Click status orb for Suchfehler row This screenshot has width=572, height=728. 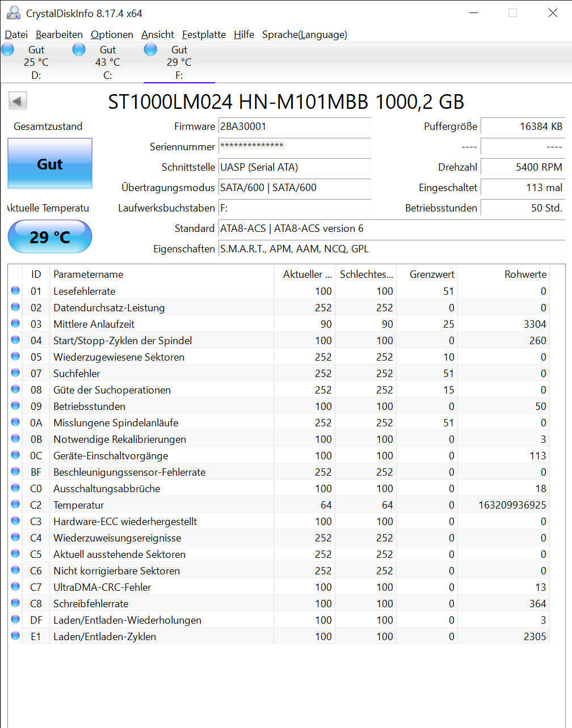pyautogui.click(x=15, y=373)
